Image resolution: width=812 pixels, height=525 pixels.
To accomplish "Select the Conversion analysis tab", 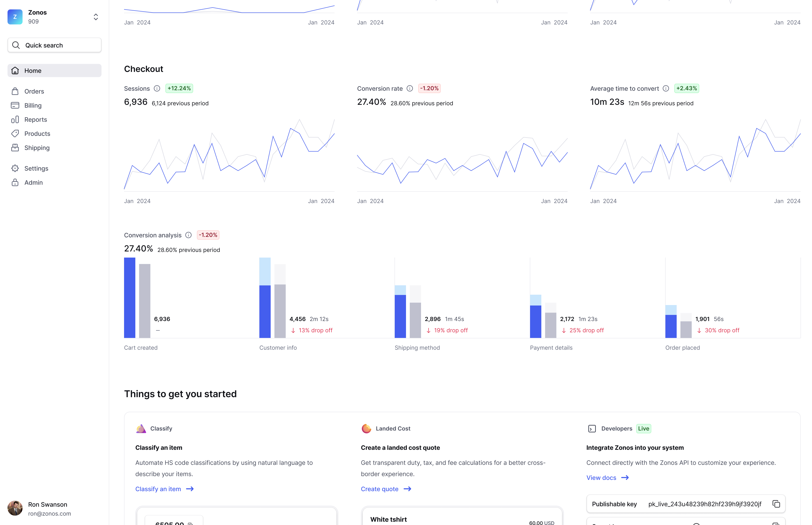I will click(153, 235).
